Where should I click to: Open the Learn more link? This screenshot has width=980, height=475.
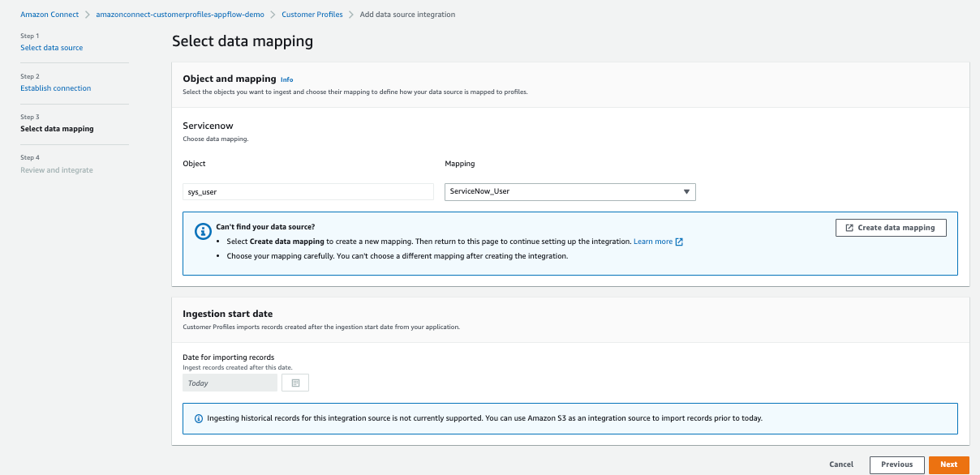(653, 242)
